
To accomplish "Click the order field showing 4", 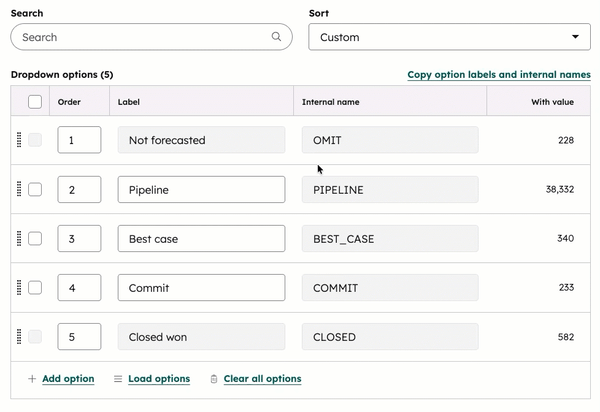I will coord(79,287).
